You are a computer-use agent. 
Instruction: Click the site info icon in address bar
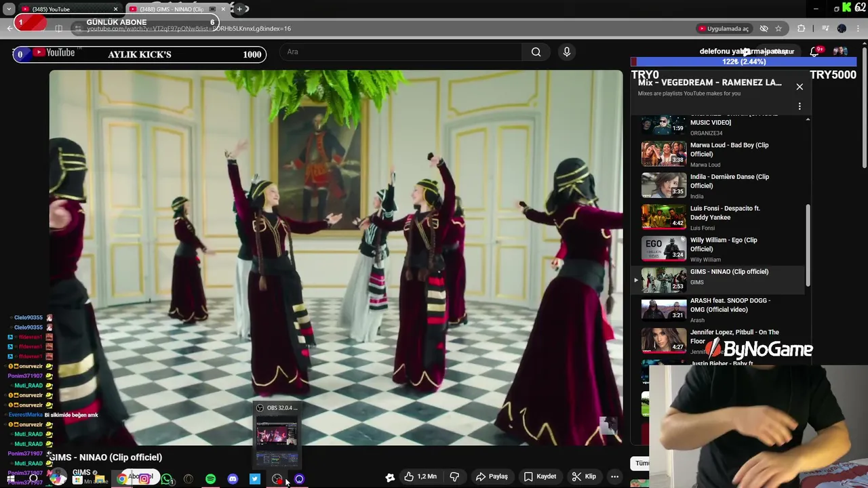tap(79, 28)
